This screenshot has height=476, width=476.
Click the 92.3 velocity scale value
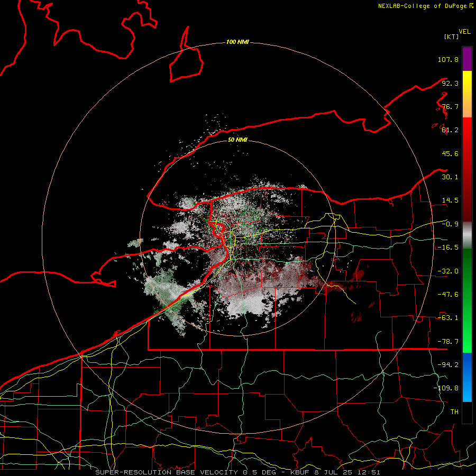[x=450, y=83]
